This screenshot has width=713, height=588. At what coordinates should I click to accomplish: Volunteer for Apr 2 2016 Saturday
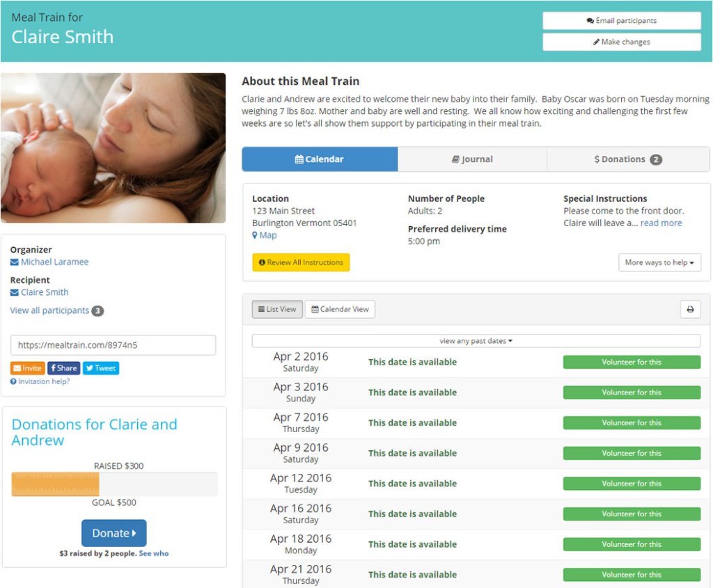click(x=631, y=362)
